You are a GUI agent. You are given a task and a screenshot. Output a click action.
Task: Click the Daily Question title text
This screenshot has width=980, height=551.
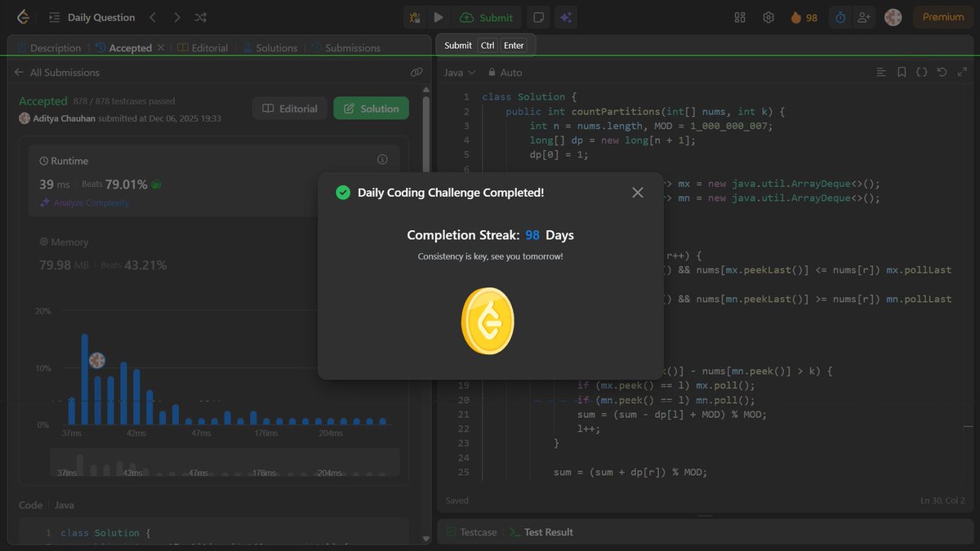click(x=101, y=17)
